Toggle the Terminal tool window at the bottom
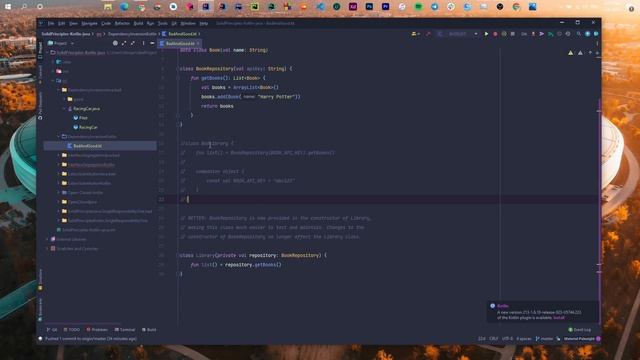The width and height of the screenshot is (640, 360). (125, 329)
